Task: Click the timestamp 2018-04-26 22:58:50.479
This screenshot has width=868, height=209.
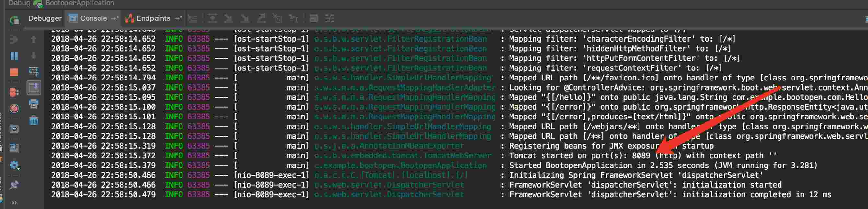Action: point(103,195)
